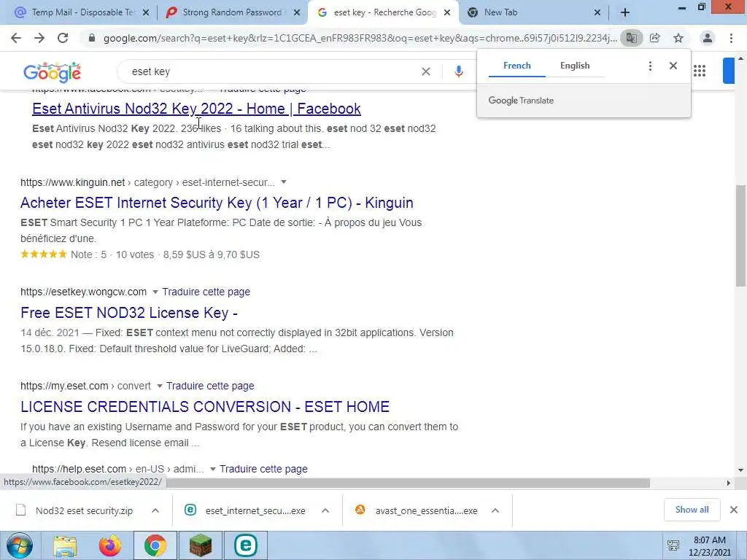Click Traduire cette page for my.eset.com
Viewport: 747px width, 560px height.
210,386
